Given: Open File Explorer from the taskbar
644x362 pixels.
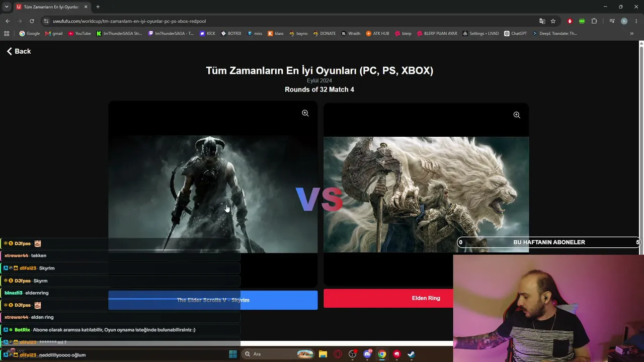Looking at the screenshot, I should [323, 354].
